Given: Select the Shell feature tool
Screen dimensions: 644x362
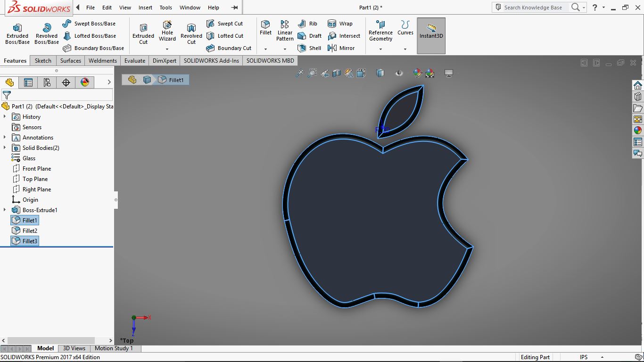Looking at the screenshot, I should (310, 48).
